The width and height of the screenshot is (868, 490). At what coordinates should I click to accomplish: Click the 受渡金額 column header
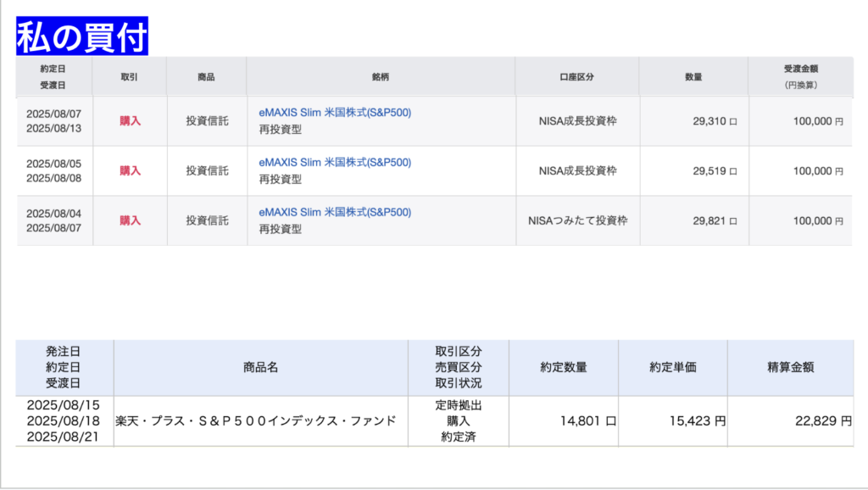click(x=800, y=77)
